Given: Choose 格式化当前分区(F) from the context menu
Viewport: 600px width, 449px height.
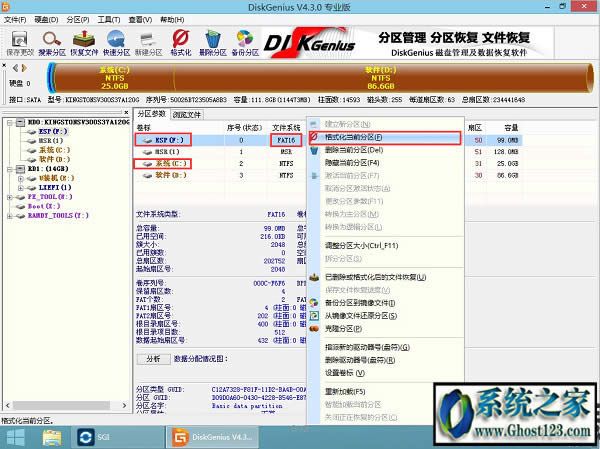Looking at the screenshot, I should [x=353, y=137].
